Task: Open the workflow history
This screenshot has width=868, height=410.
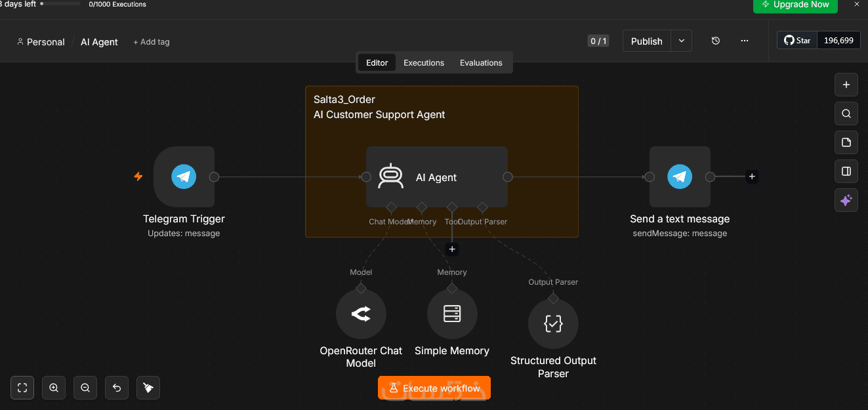Action: pos(716,41)
